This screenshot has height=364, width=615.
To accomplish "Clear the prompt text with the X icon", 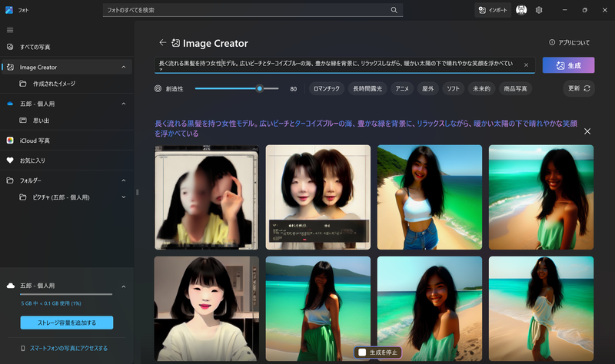I will point(526,65).
